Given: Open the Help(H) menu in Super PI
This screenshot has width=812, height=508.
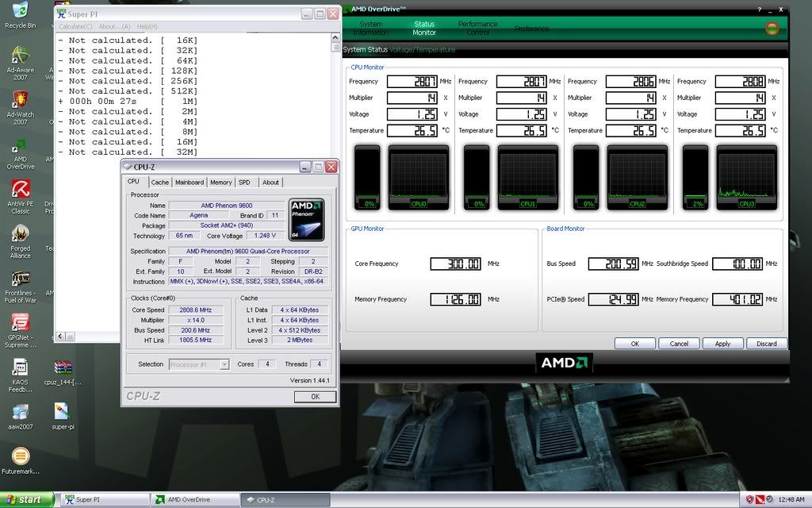Looking at the screenshot, I should [x=147, y=26].
